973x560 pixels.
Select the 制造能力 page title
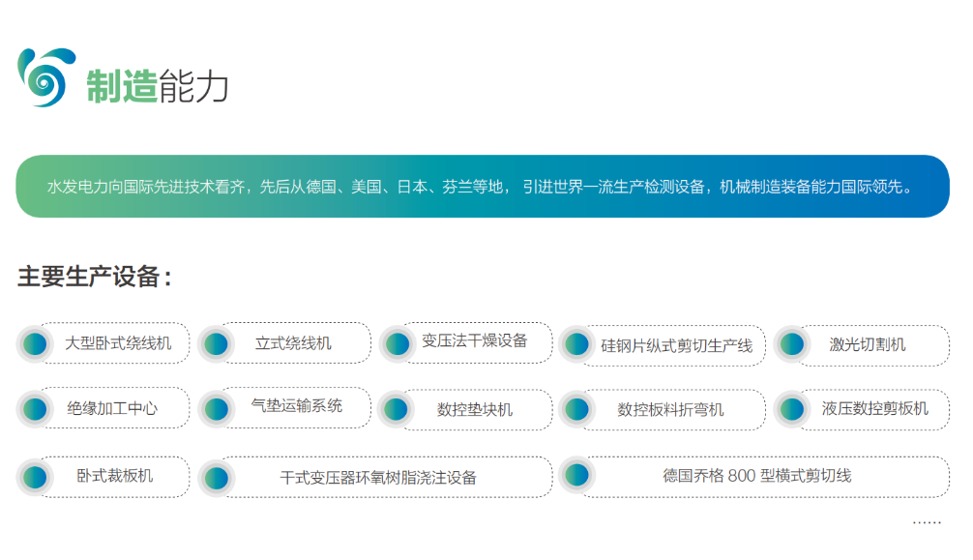[x=159, y=87]
